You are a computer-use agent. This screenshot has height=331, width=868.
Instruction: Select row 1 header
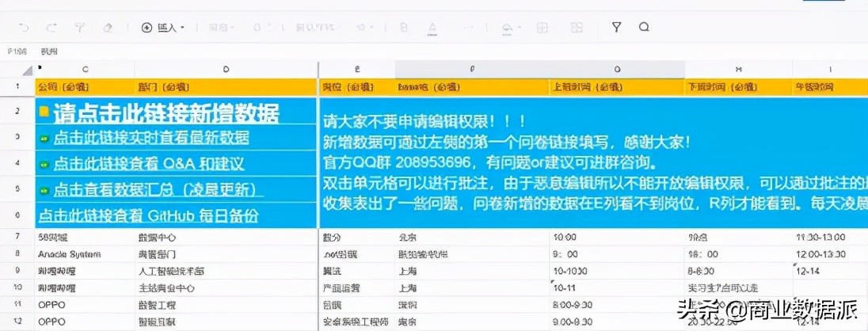(x=17, y=87)
